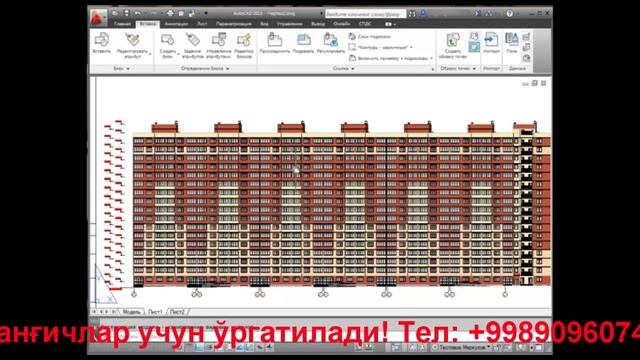Click the Вставить (insert block) icon
The height and width of the screenshot is (360, 640).
[x=102, y=40]
